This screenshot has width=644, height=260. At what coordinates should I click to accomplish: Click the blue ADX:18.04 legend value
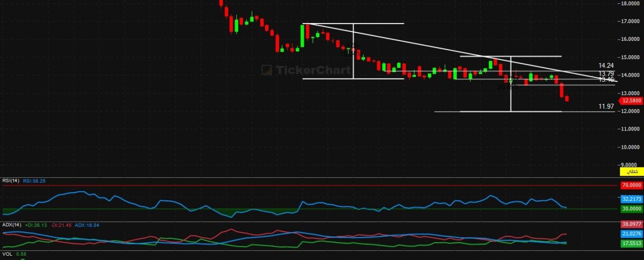[87, 225]
